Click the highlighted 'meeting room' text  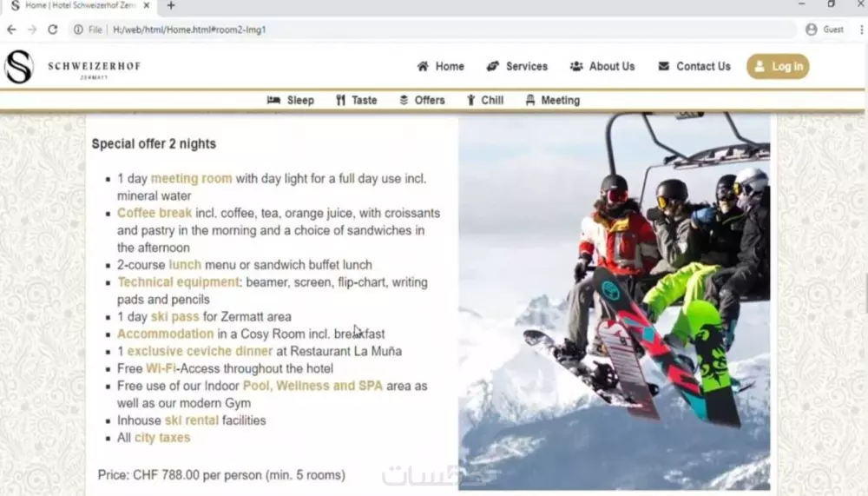[x=192, y=178]
